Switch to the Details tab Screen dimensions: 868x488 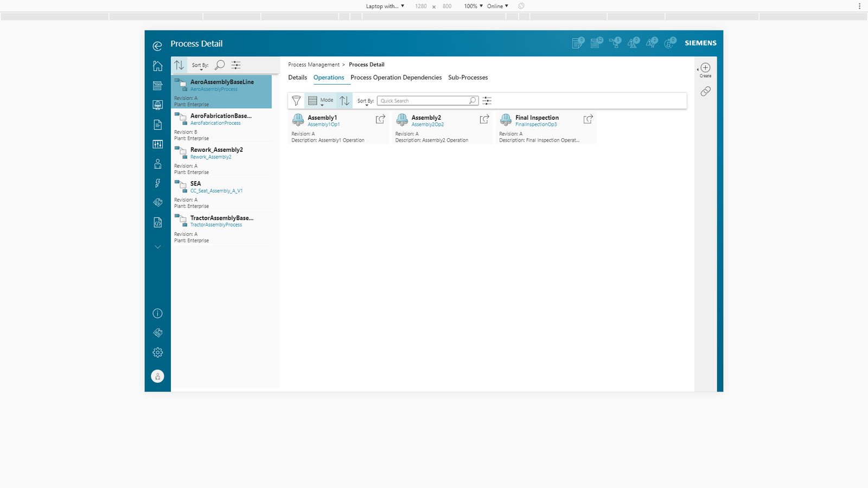[x=297, y=78]
